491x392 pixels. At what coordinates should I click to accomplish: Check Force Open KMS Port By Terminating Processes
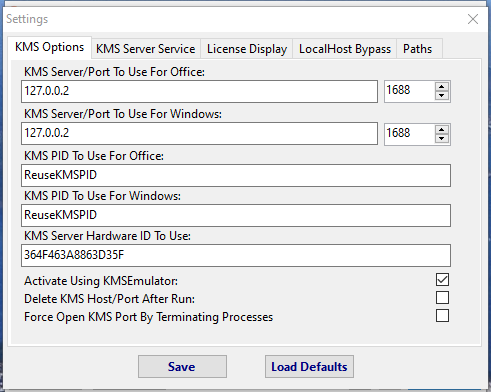(442, 316)
